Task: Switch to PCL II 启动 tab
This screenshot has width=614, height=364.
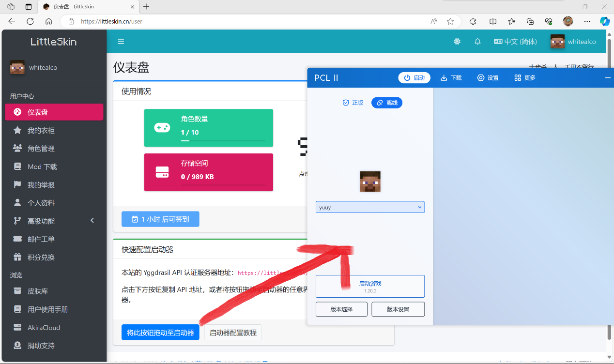Action: point(414,77)
